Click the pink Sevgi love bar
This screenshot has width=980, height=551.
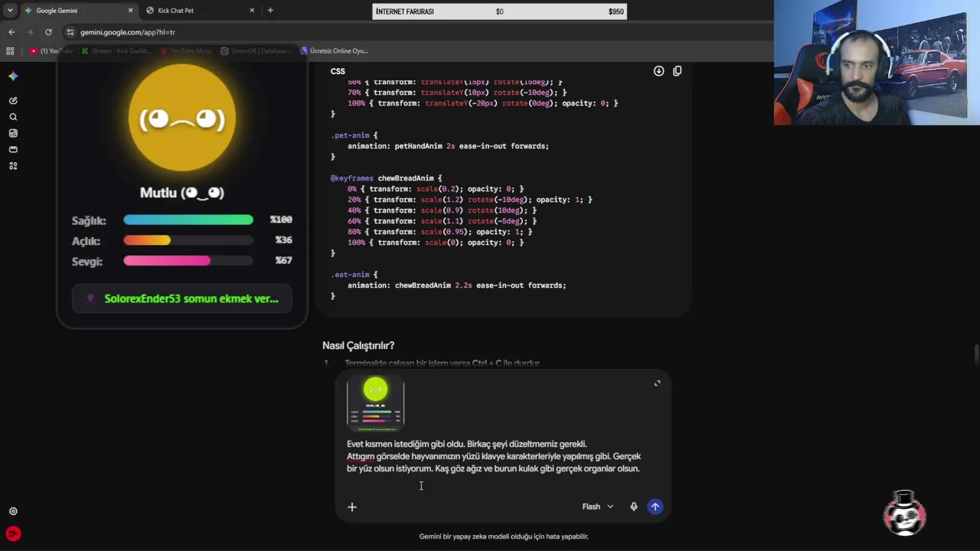point(167,261)
